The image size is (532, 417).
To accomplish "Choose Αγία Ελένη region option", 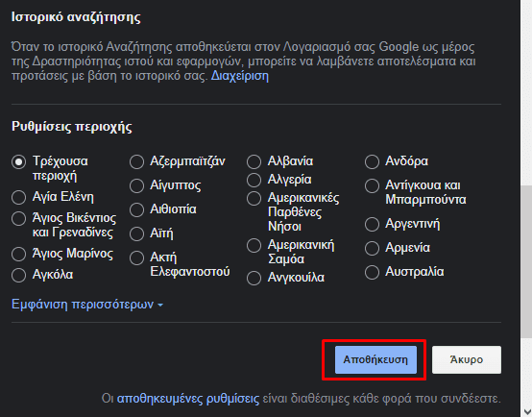I will (x=18, y=197).
